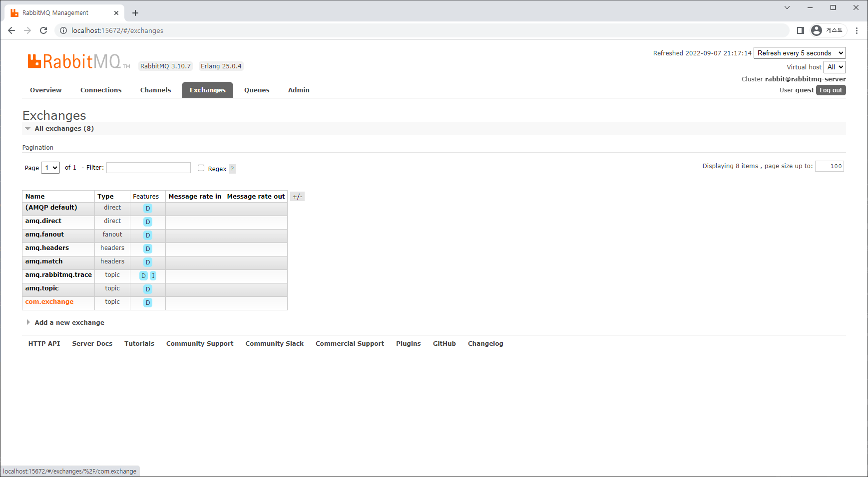Open the Refresh every 5 seconds dropdown
868x477 pixels.
point(799,53)
